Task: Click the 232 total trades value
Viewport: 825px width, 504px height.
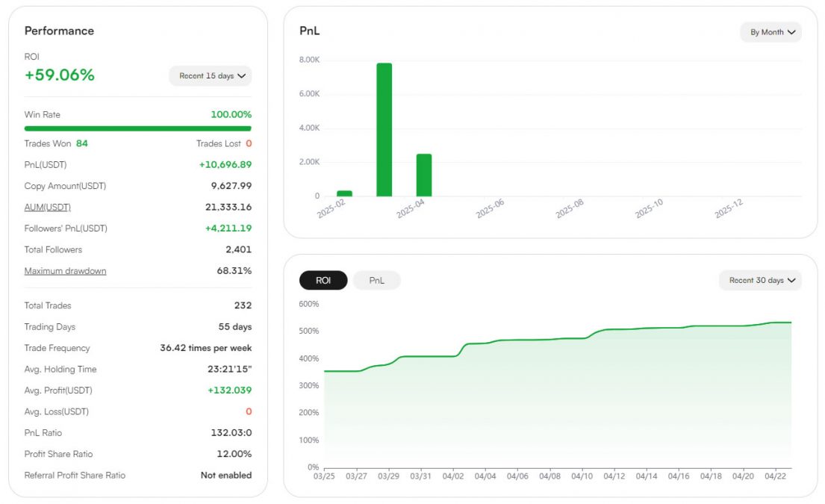Action: (243, 305)
